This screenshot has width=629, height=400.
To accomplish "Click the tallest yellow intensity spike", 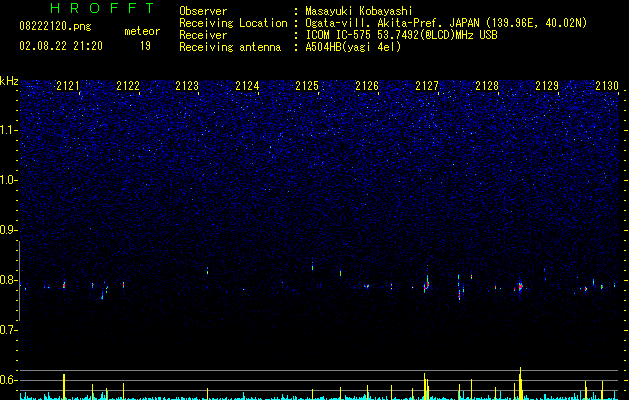I will tap(520, 383).
